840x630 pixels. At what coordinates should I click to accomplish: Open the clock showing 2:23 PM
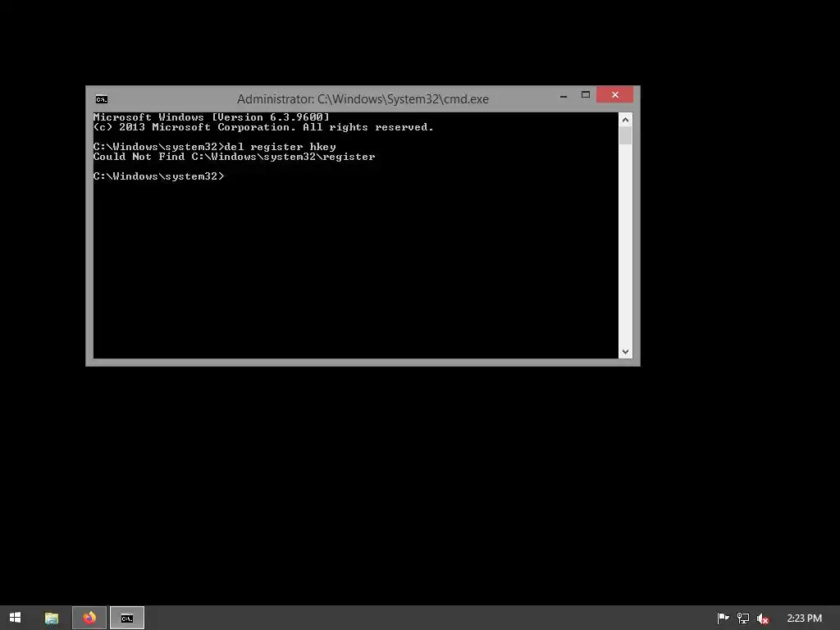tap(804, 619)
